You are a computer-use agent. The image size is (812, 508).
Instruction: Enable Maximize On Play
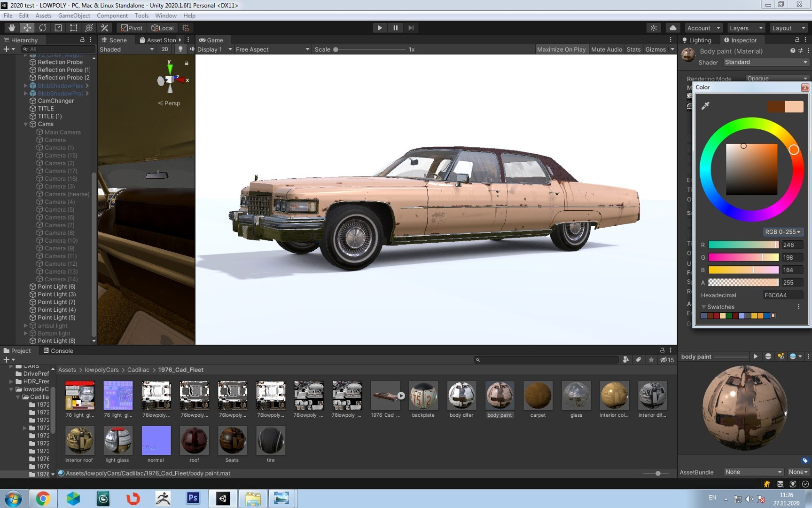(561, 49)
